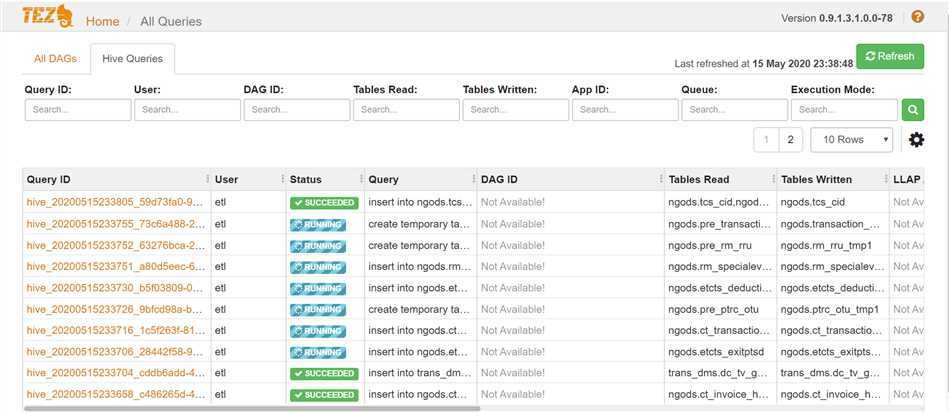Click the horizontal table scrollbar
The height and width of the screenshot is (412, 949).
(250, 408)
